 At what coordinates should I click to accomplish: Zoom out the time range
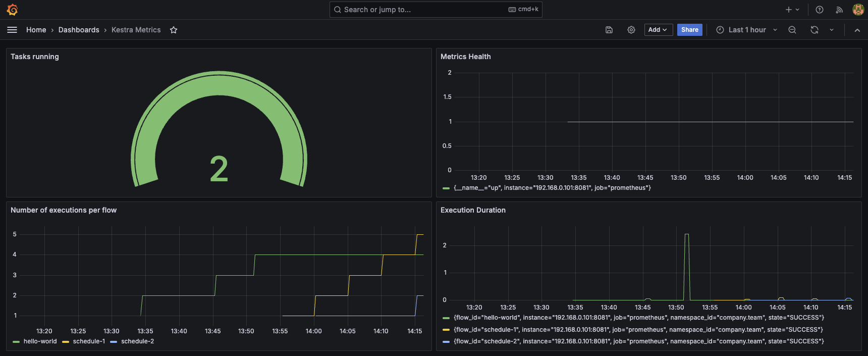(x=792, y=30)
